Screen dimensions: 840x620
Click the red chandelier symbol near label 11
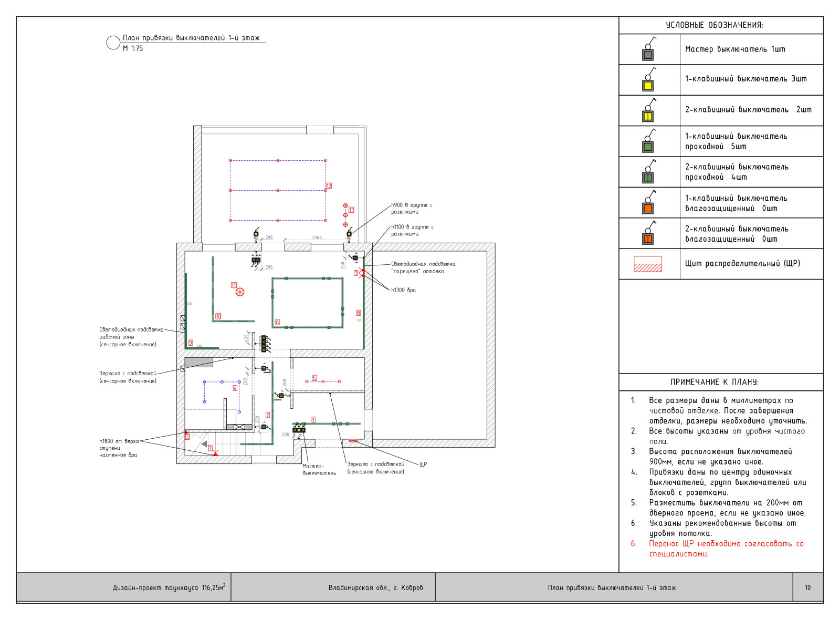pyautogui.click(x=240, y=292)
